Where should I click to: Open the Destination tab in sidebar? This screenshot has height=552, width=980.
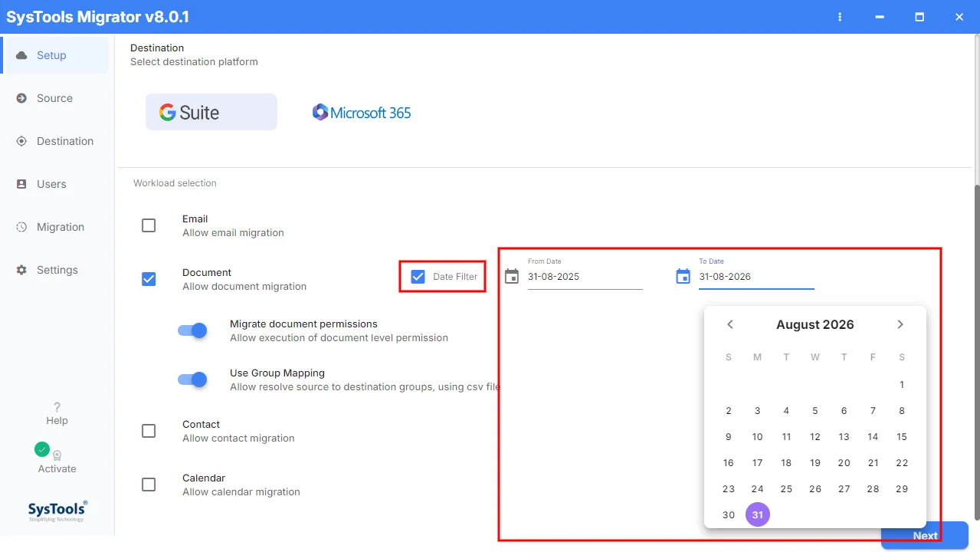[54, 141]
